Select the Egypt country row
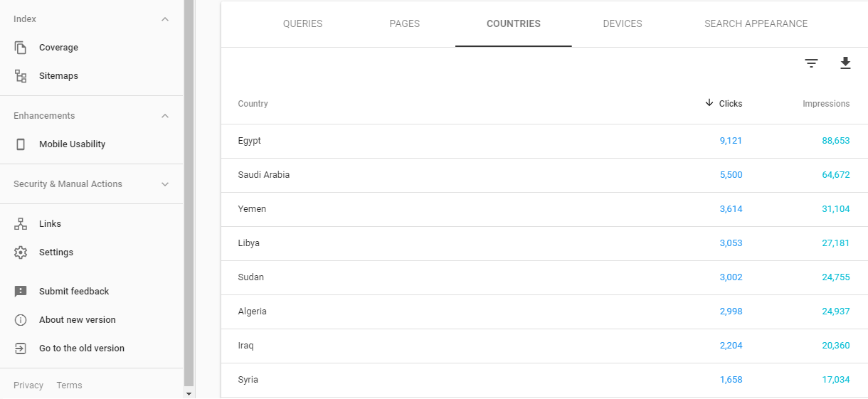 coord(544,141)
